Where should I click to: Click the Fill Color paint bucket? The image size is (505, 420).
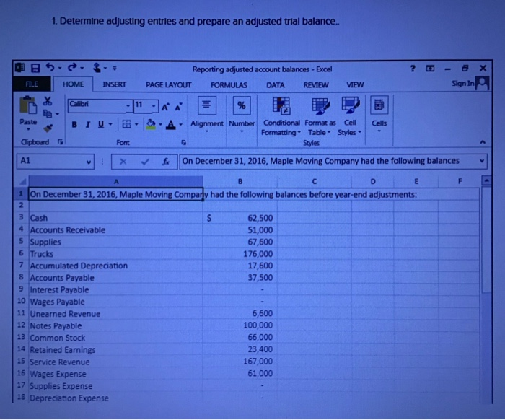tap(151, 124)
